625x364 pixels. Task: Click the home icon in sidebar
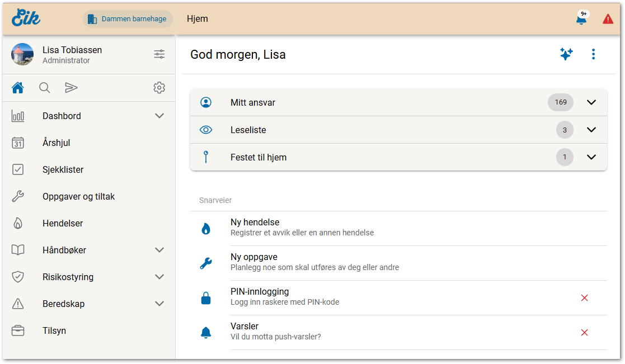[18, 88]
